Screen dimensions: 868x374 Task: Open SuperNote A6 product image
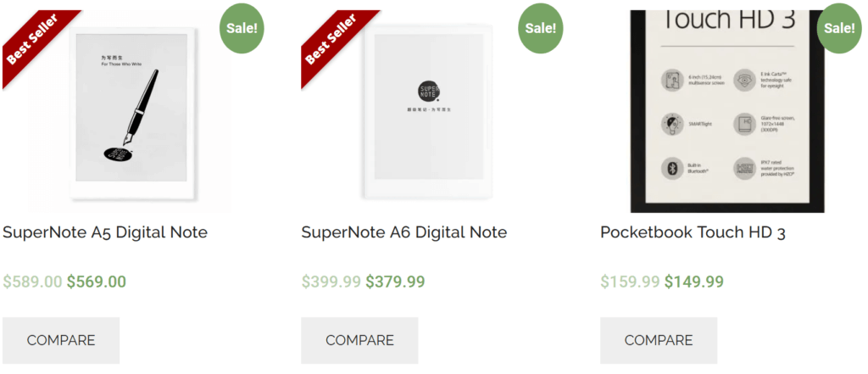pos(428,111)
